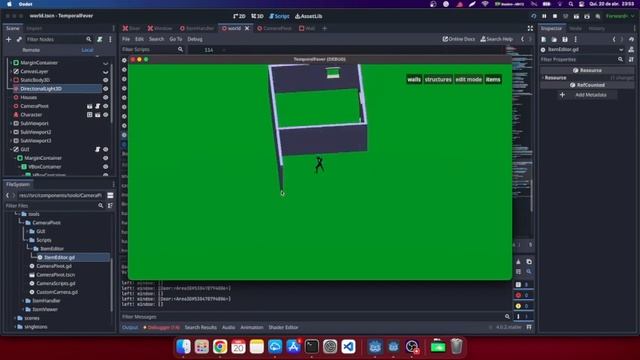Toggle visibility of StaticBody3D node
Screen dimensions: 640x360
(x=105, y=80)
